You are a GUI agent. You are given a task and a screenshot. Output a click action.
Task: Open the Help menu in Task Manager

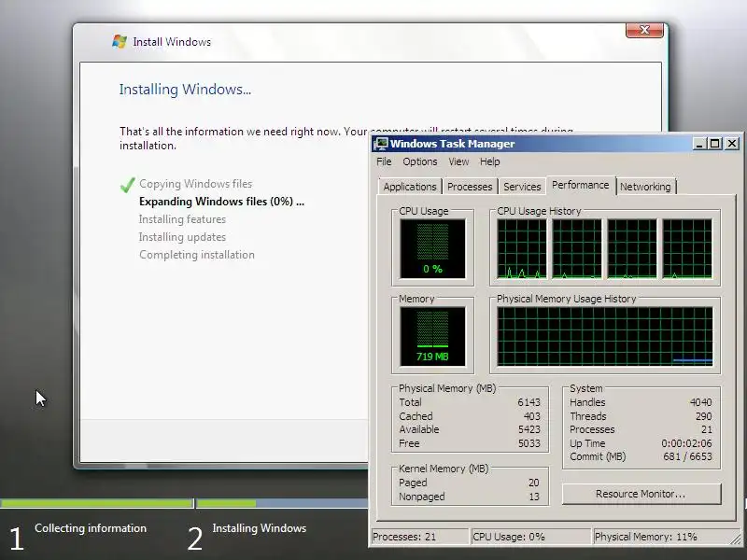(489, 161)
